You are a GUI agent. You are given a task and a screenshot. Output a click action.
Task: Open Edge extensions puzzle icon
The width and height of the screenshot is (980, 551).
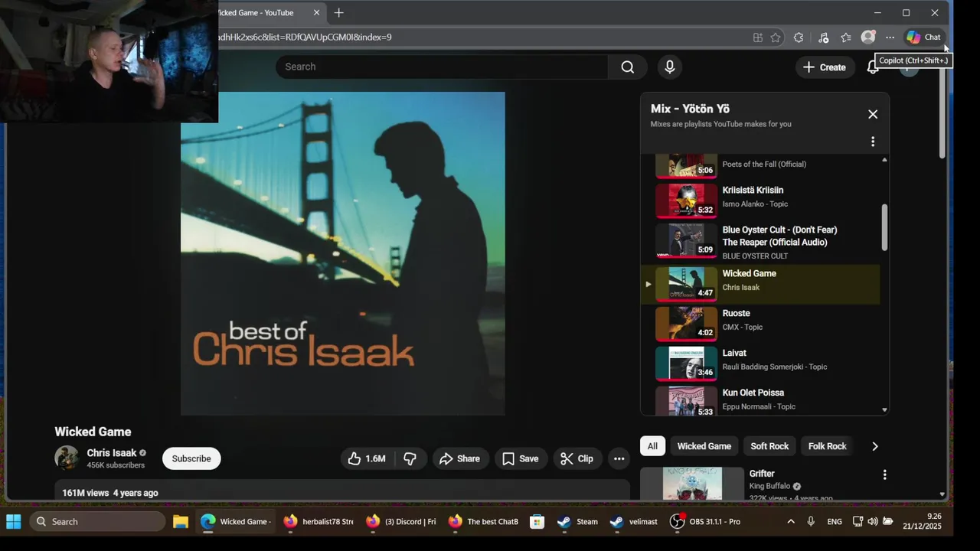[799, 37]
